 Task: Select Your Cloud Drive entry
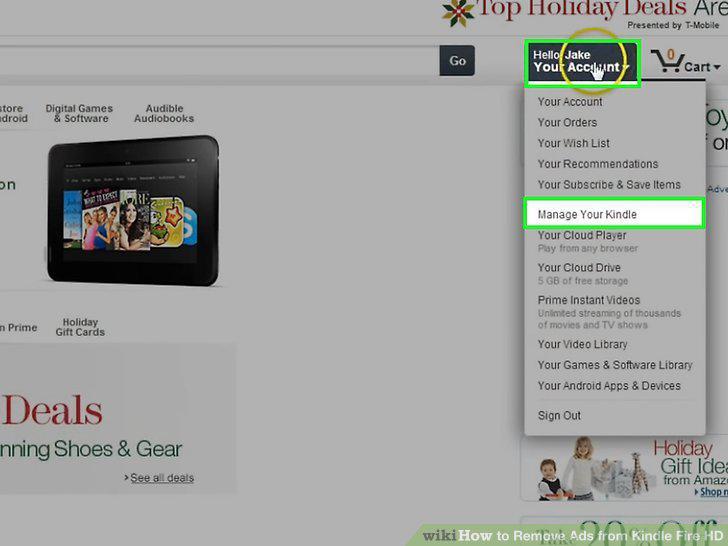579,268
